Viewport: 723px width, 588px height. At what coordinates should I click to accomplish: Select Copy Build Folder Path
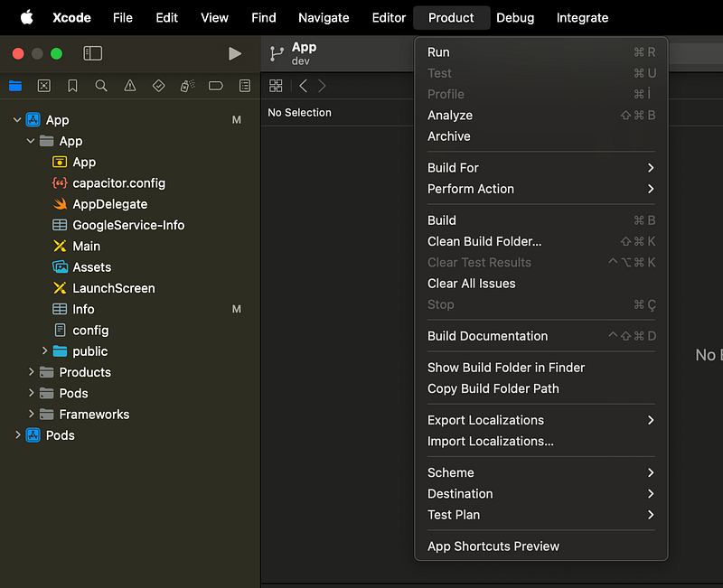click(540, 388)
